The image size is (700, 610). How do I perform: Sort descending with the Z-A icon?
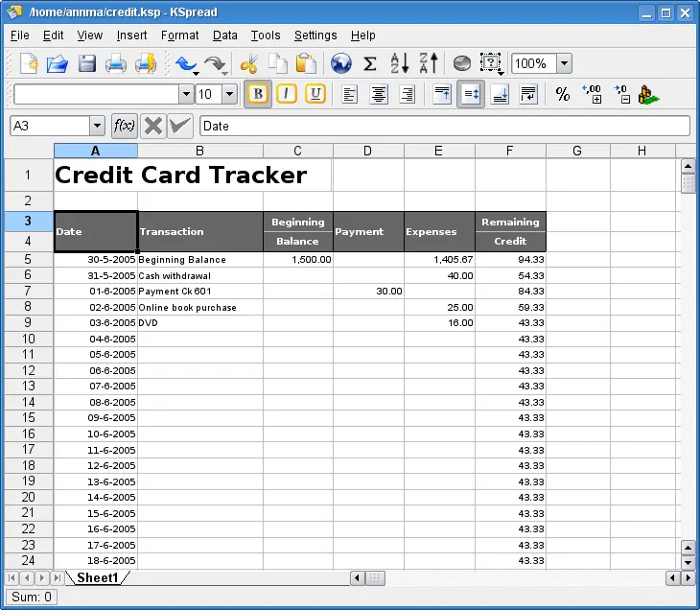coord(429,63)
